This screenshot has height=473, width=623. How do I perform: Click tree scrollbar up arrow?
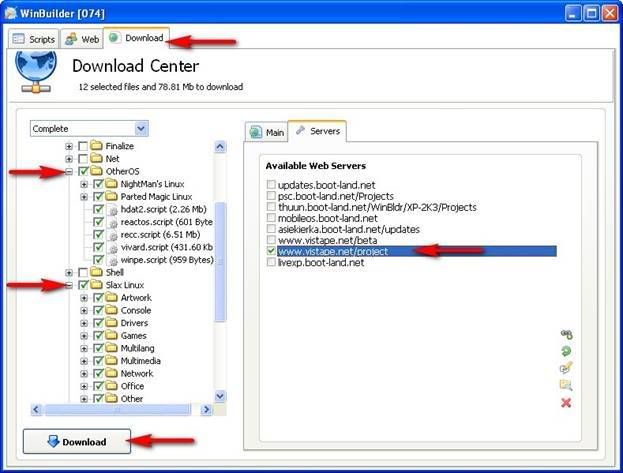[x=220, y=147]
